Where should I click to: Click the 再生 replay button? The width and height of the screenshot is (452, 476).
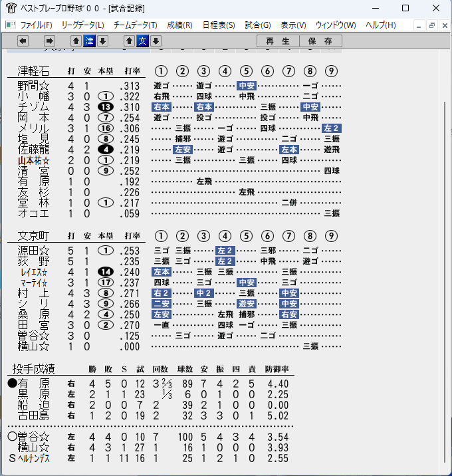pyautogui.click(x=278, y=41)
